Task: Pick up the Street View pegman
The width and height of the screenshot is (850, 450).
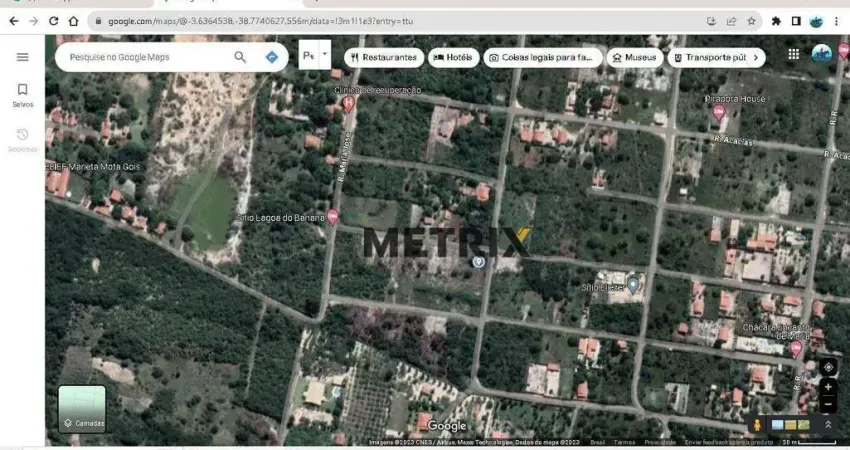Action: pyautogui.click(x=757, y=425)
